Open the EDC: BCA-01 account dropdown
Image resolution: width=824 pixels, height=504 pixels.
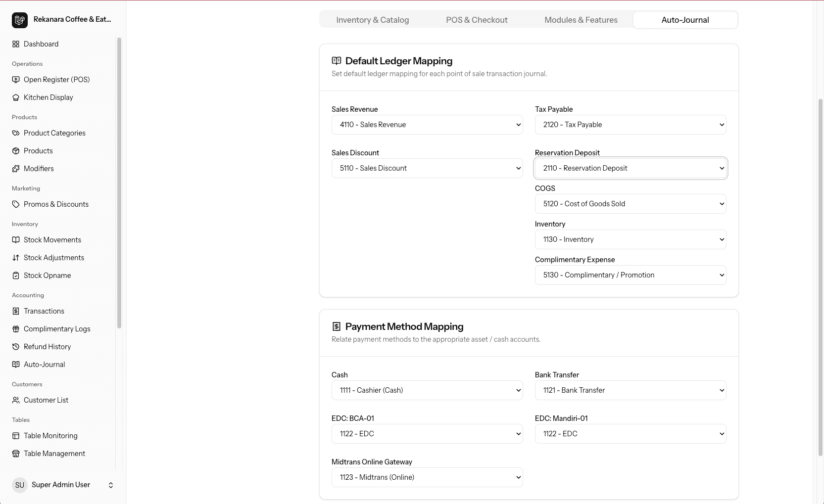coord(427,434)
